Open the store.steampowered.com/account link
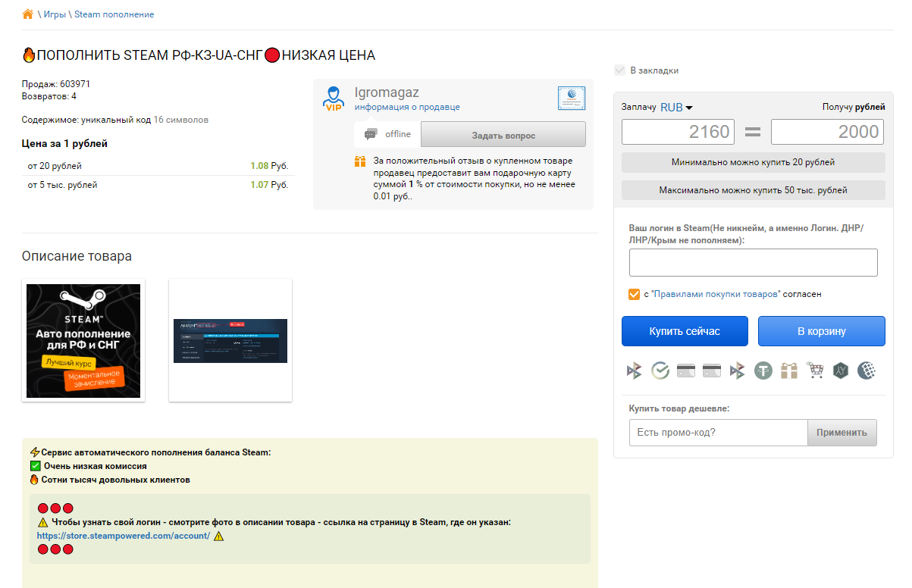Screen dimensions: 912x588 [123, 536]
